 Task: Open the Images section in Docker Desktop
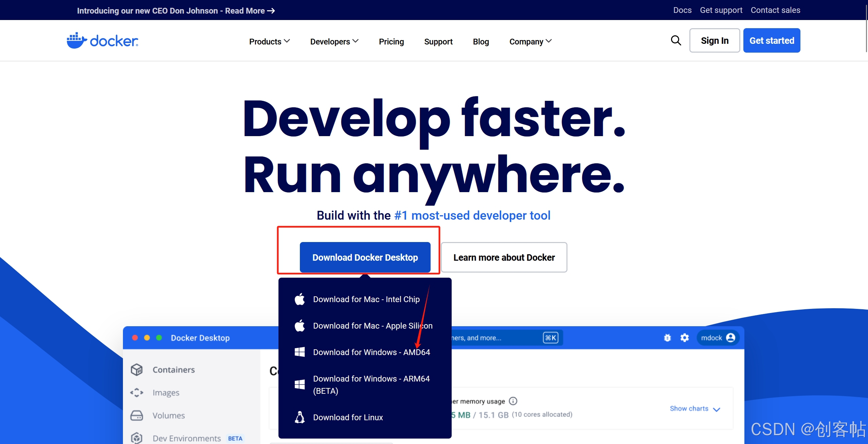(166, 392)
